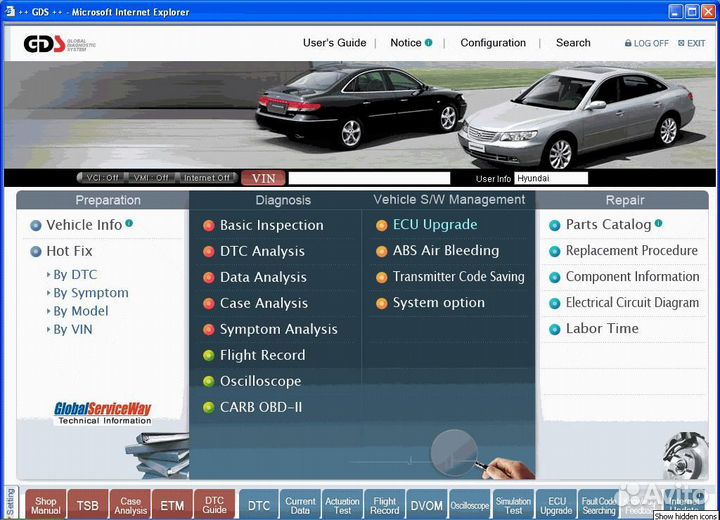Expand Hot Fix By DTC item

(x=74, y=275)
